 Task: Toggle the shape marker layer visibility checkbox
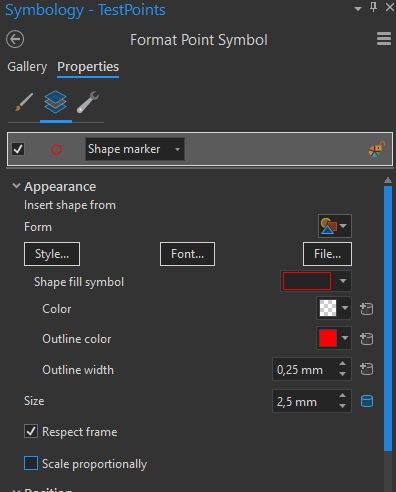coord(18,149)
